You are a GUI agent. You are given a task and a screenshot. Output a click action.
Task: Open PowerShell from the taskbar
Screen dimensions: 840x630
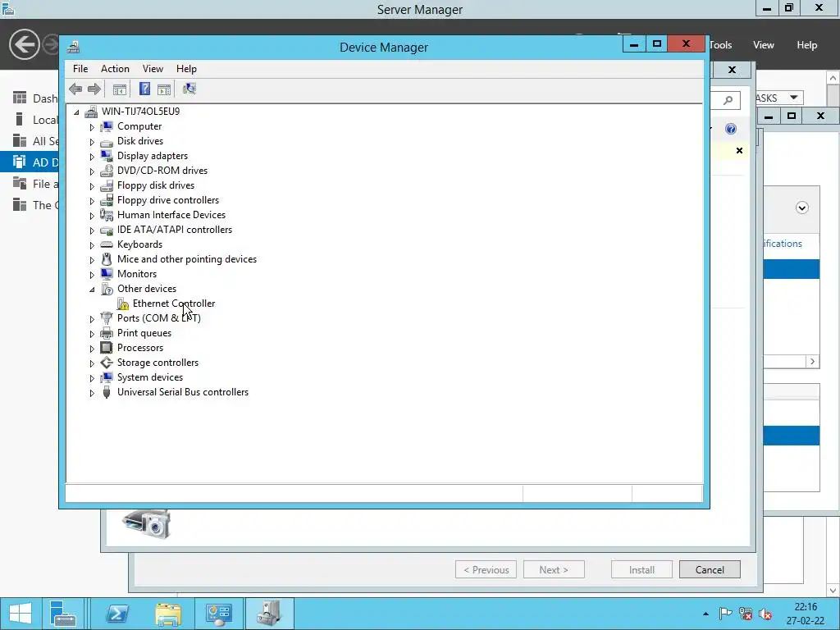coord(116,614)
